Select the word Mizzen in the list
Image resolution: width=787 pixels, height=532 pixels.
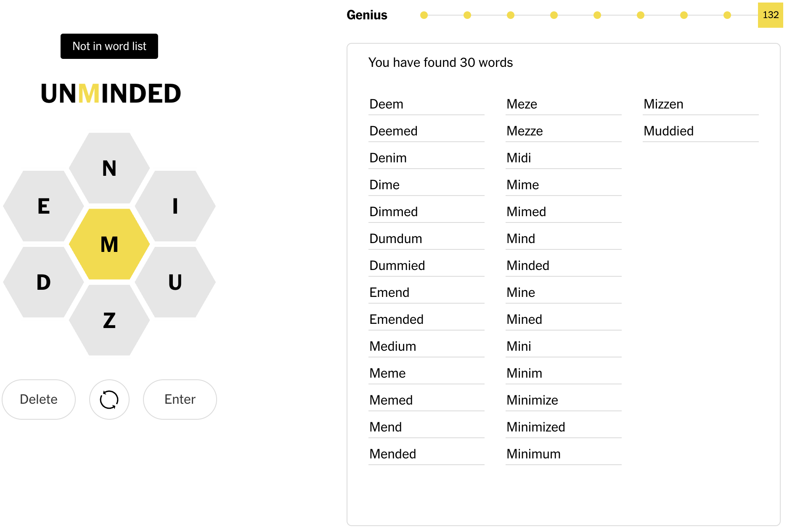(x=663, y=104)
